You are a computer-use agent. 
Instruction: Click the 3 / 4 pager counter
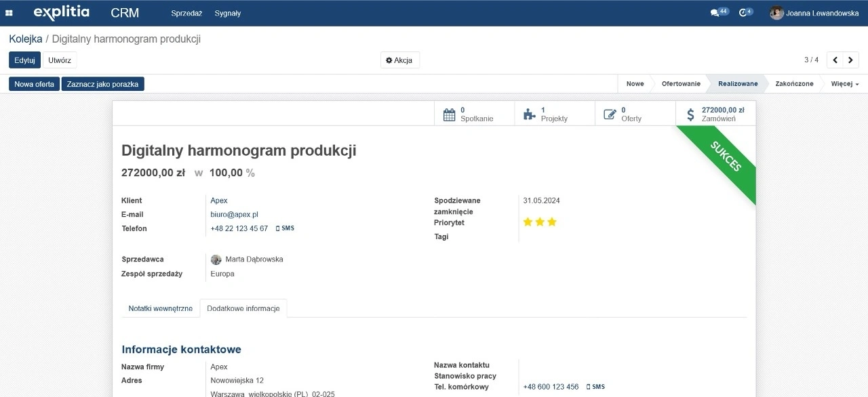coord(811,60)
